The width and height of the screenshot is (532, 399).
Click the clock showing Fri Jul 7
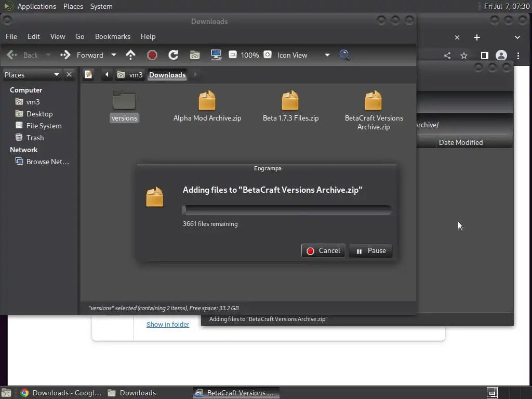(507, 6)
